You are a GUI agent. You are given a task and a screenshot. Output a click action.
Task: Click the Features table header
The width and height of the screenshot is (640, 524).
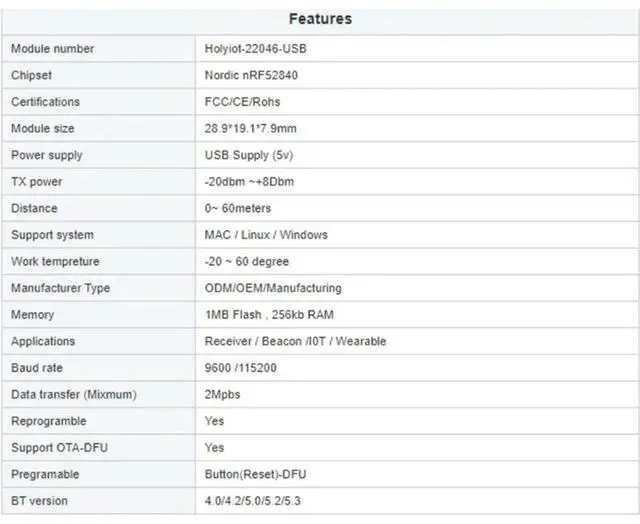[320, 19]
